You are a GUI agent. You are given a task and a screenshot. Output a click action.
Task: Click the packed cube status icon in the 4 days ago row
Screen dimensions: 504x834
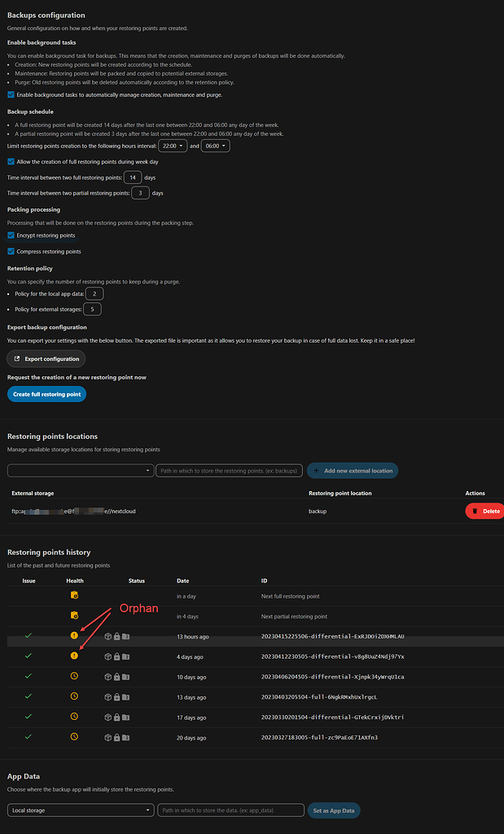[108, 656]
